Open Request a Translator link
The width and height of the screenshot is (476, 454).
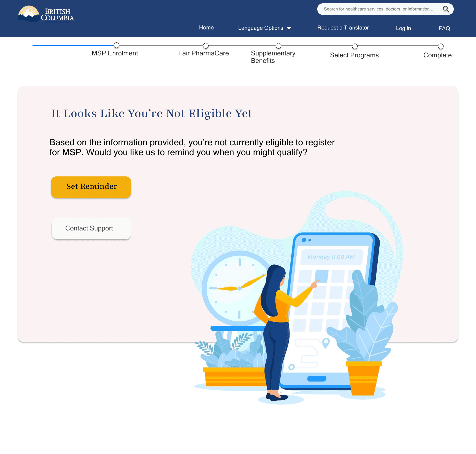(343, 28)
